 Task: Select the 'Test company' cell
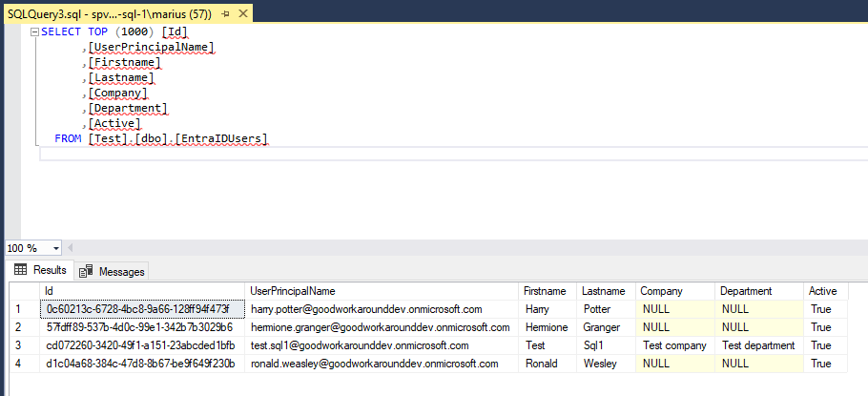pyautogui.click(x=675, y=345)
